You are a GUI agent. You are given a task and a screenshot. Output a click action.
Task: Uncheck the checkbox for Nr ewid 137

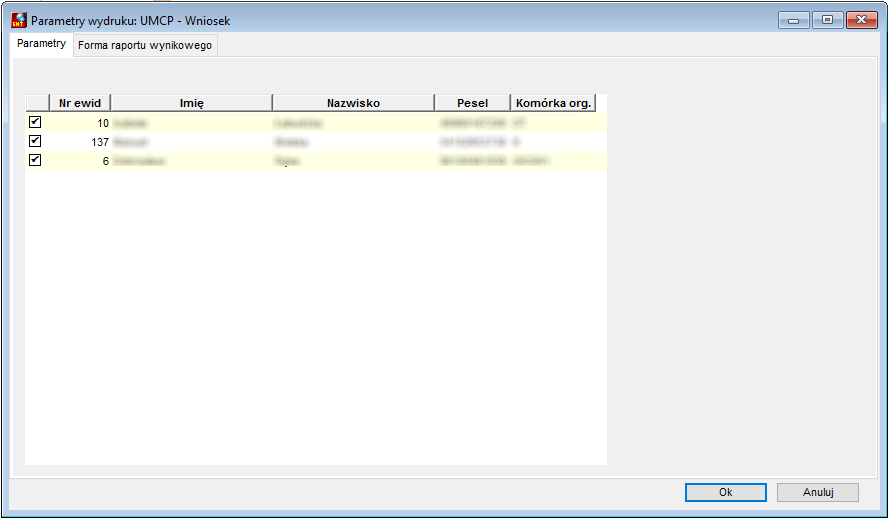pyautogui.click(x=35, y=141)
